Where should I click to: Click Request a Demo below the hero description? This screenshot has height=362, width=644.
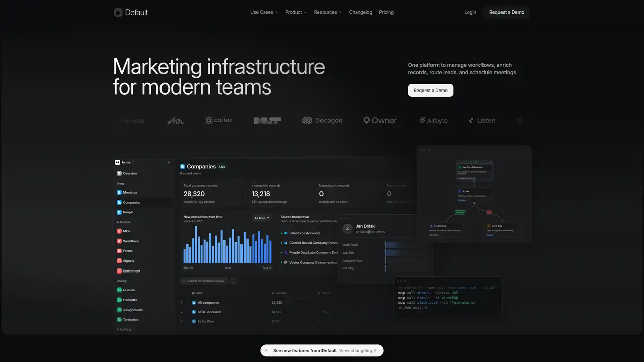(431, 90)
